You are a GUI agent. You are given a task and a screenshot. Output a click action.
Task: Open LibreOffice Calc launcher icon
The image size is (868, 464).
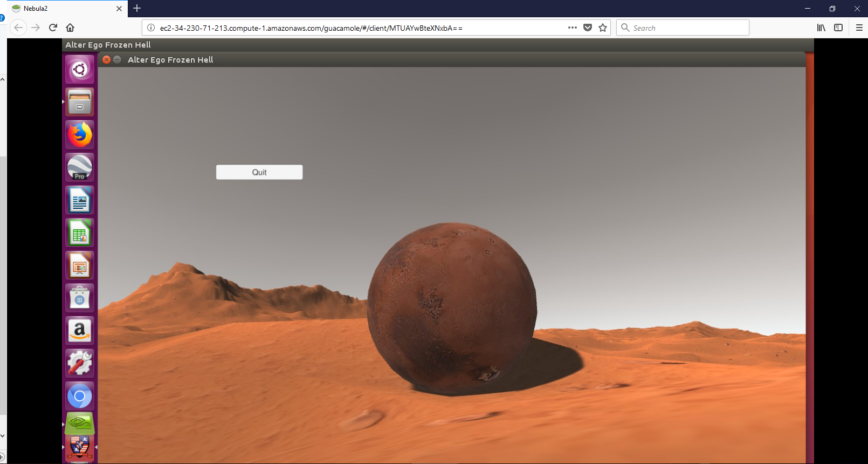tap(80, 233)
